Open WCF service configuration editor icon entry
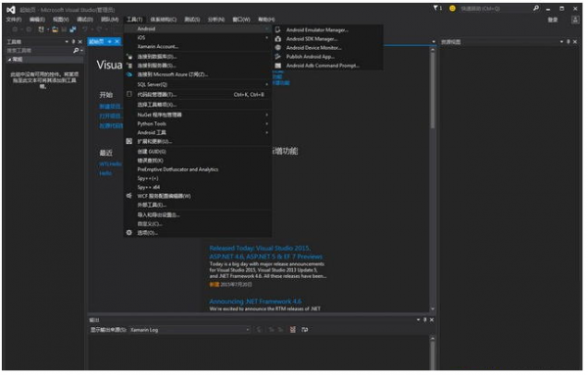 coord(129,196)
